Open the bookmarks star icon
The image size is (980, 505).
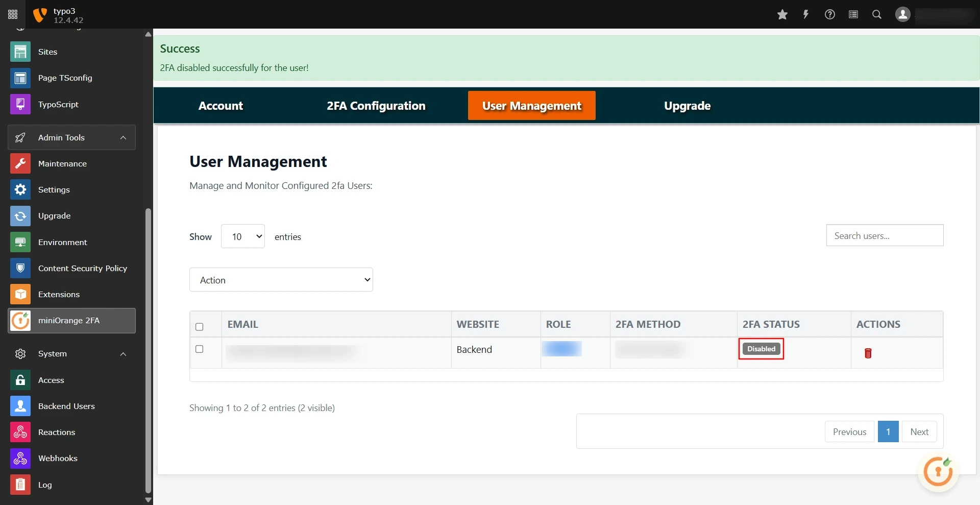coord(782,14)
